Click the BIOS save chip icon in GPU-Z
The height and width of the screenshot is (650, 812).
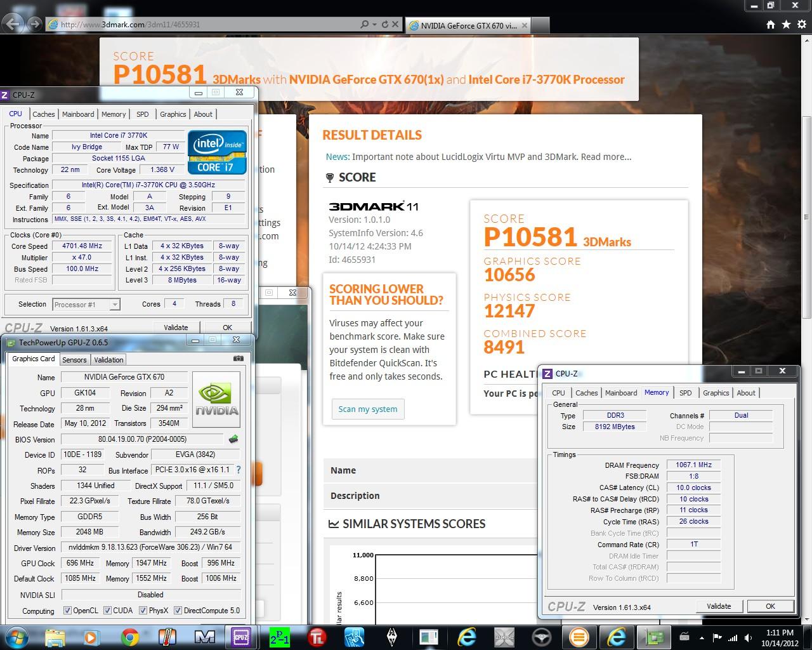click(x=233, y=439)
